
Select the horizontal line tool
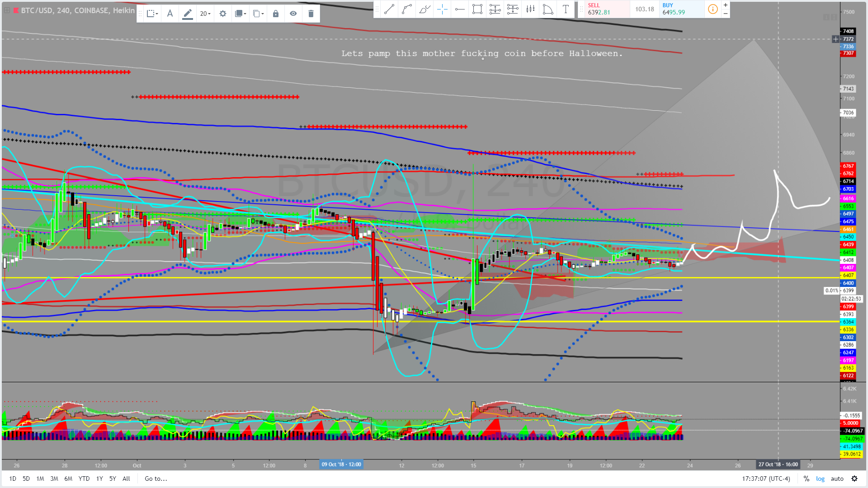click(460, 9)
